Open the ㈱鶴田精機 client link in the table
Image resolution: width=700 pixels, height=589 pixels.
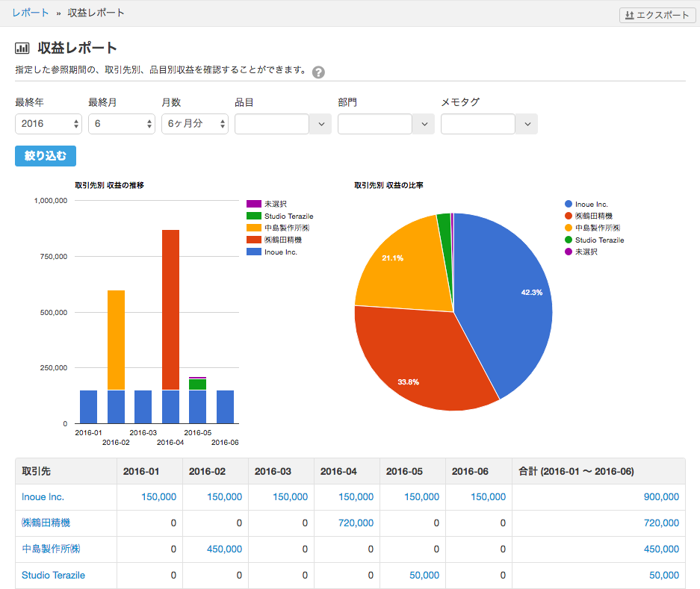(48, 523)
